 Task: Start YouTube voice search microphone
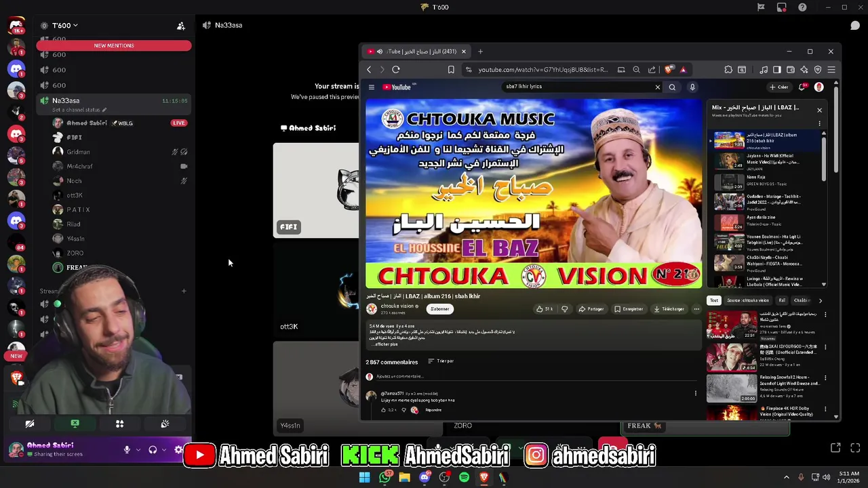[692, 87]
